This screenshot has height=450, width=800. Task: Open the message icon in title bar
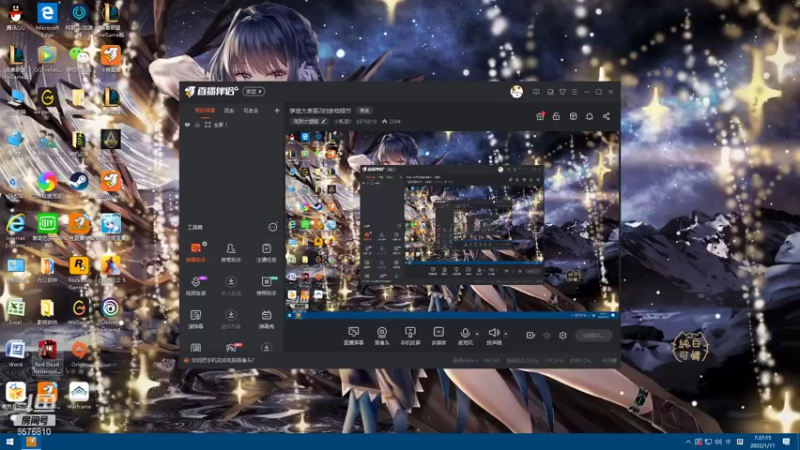click(x=536, y=92)
